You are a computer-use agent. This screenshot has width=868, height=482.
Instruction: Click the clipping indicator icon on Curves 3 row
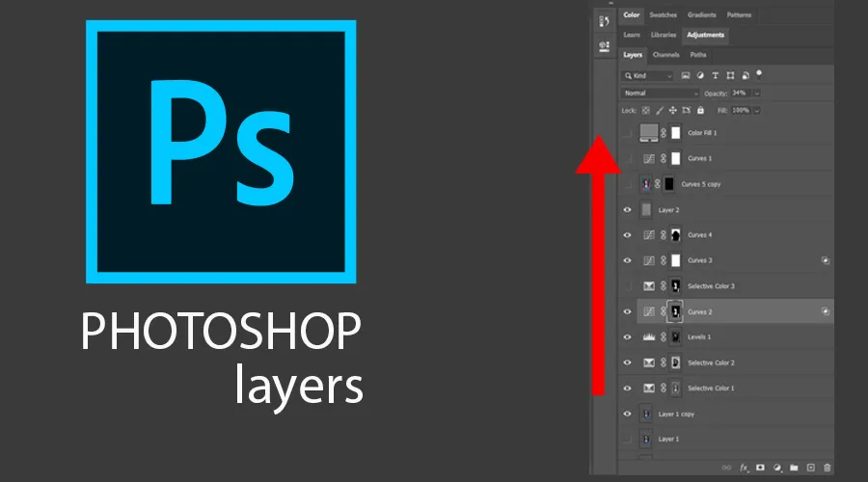coord(826,260)
